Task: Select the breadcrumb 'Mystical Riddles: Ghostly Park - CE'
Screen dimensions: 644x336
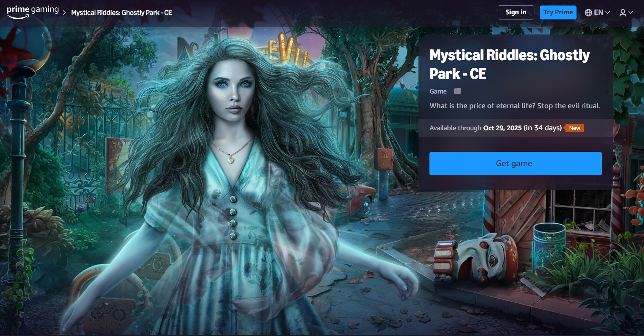Action: pyautogui.click(x=121, y=13)
